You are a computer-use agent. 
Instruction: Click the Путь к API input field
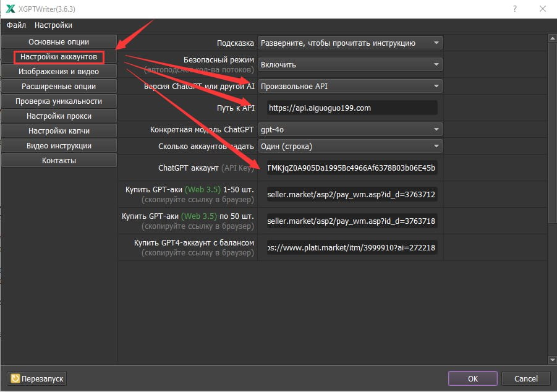pos(352,108)
